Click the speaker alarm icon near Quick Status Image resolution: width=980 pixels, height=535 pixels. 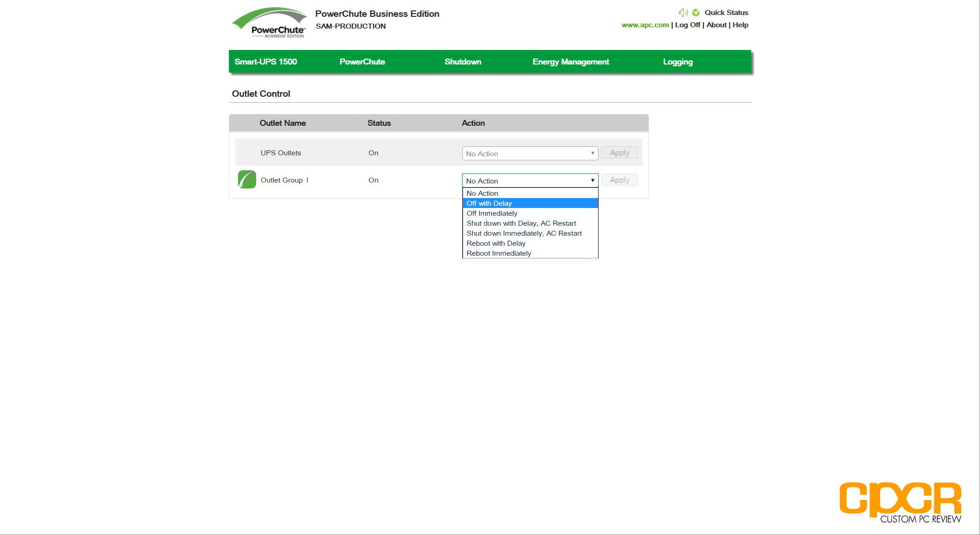point(683,13)
